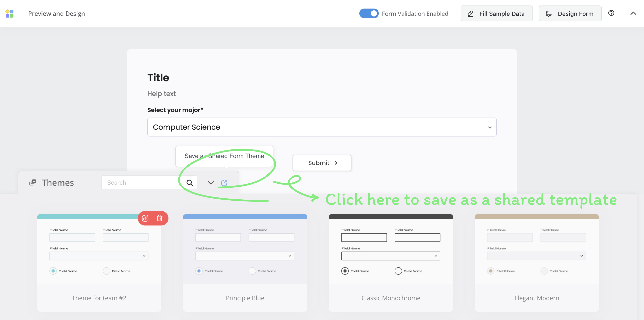Select the filled radio in Classic Monochrome preview
644x320 pixels.
pos(345,271)
